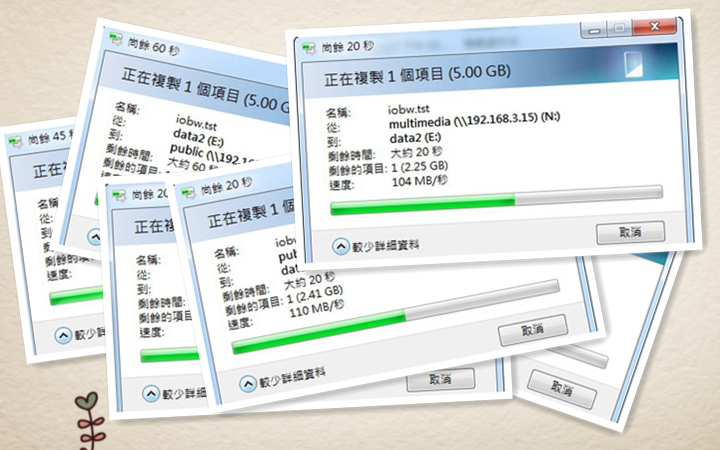Click the paper animation icon in the 104 MB/秒 dialog header
The image size is (720, 450).
(x=633, y=64)
